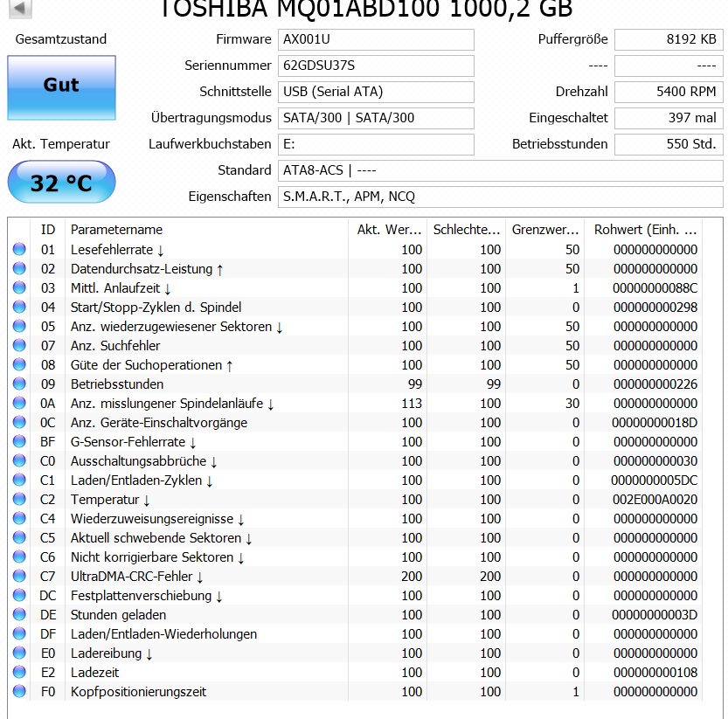Go to previous disk with back arrow

[x=20, y=8]
